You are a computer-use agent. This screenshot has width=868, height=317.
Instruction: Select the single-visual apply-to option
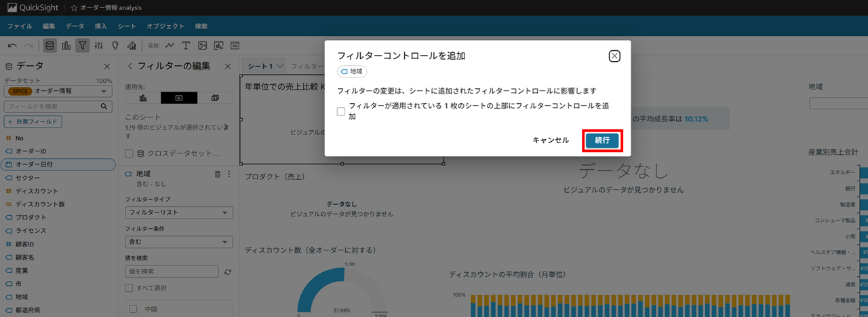click(143, 98)
